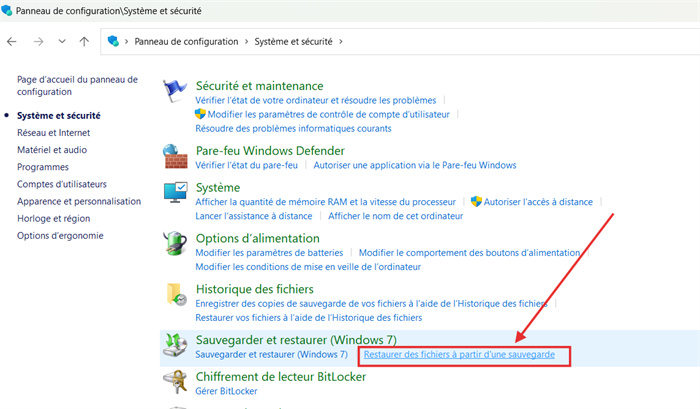Open Chiffrement de lecteur BitLocker heading
Image resolution: width=700 pixels, height=409 pixels.
[281, 377]
